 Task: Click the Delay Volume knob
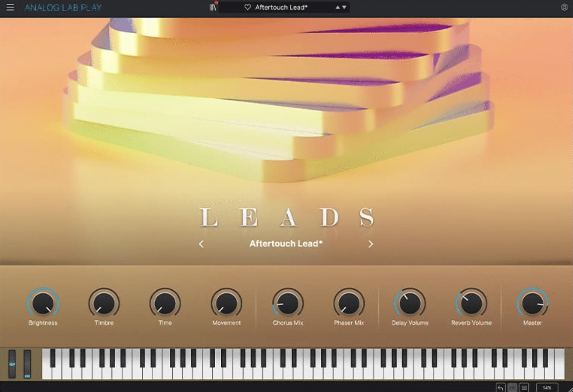pos(410,303)
